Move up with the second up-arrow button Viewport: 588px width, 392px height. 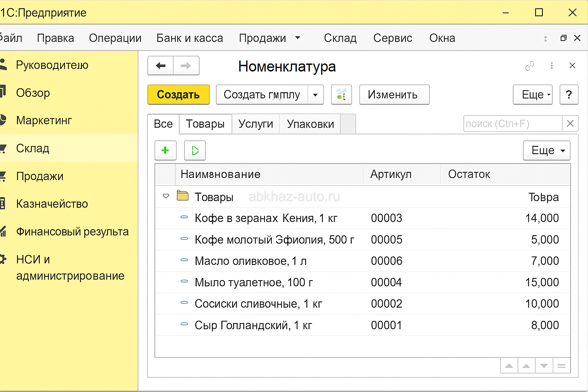(x=526, y=366)
